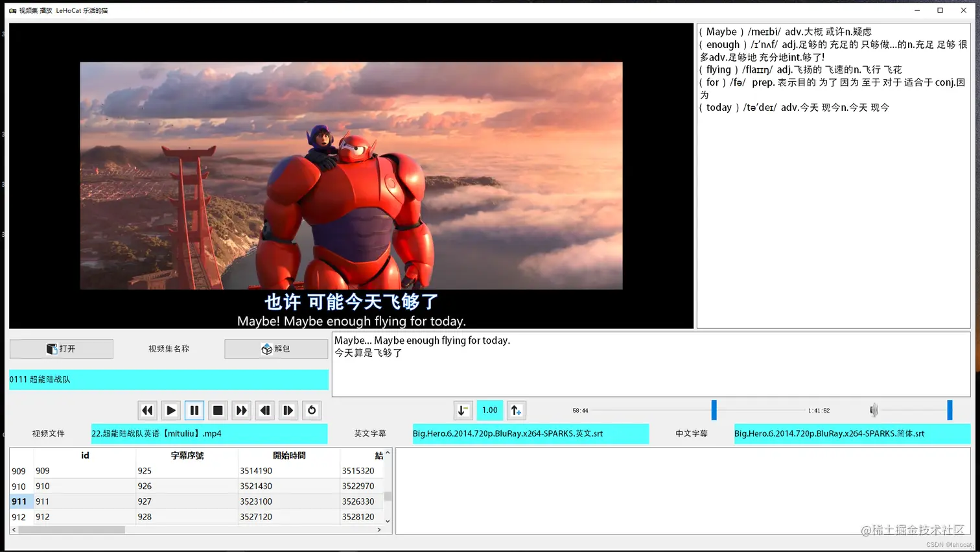Click the 開始時間 column header
Image resolution: width=980 pixels, height=552 pixels.
pos(289,455)
